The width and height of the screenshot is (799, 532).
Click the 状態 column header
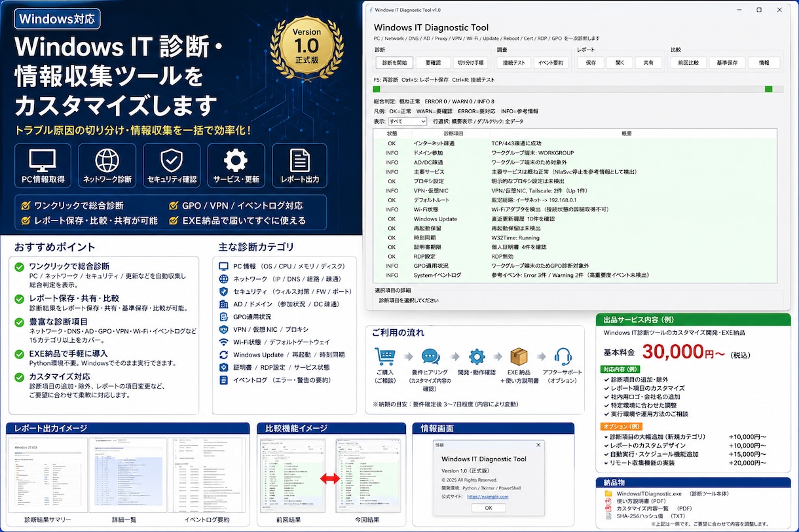tap(392, 133)
